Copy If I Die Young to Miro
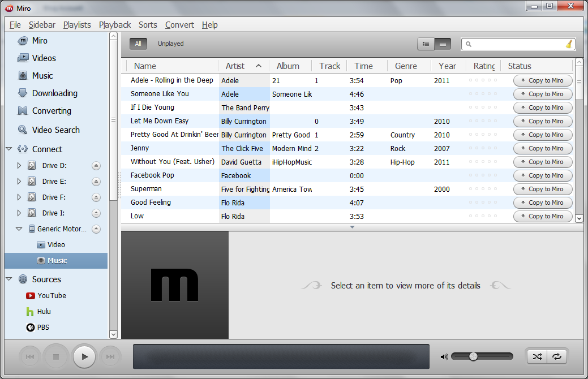 coord(543,107)
